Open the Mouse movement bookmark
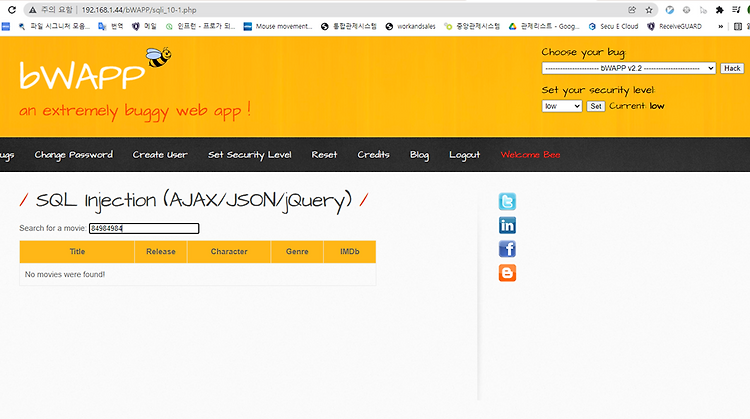 click(x=278, y=26)
